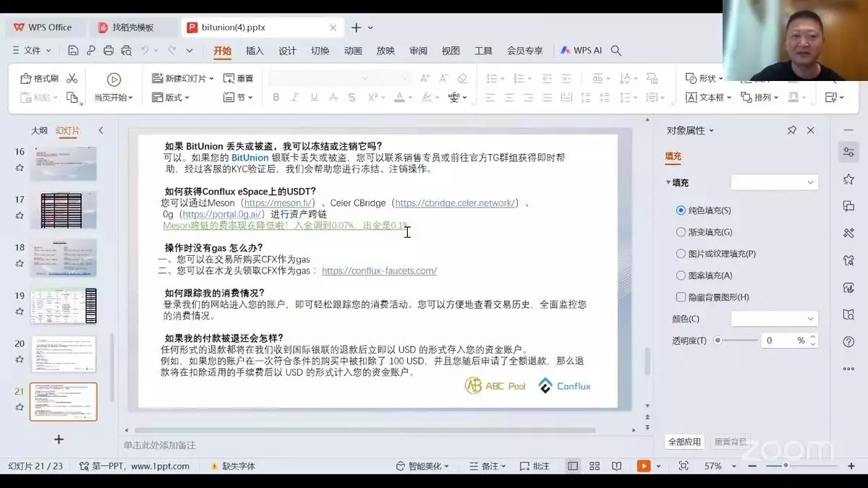Open the View (视图) ribbon tab
The width and height of the screenshot is (868, 488).
pos(451,51)
